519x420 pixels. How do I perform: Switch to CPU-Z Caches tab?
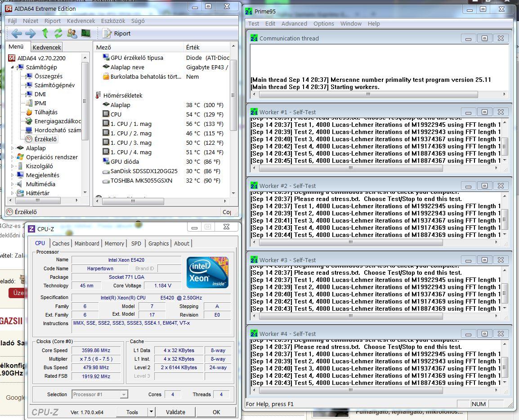click(61, 244)
